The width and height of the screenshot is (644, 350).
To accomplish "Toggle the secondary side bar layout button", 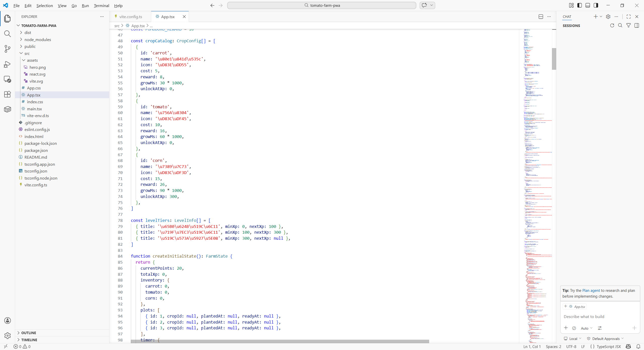I will click(x=596, y=5).
